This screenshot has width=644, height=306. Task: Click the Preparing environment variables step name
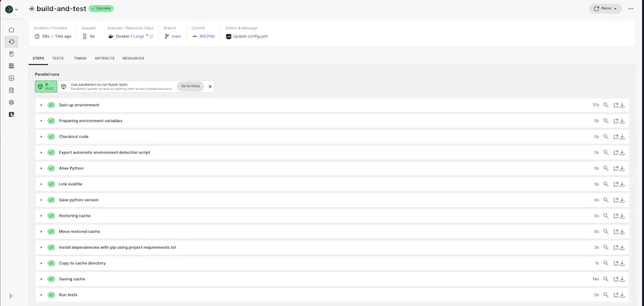pos(91,121)
